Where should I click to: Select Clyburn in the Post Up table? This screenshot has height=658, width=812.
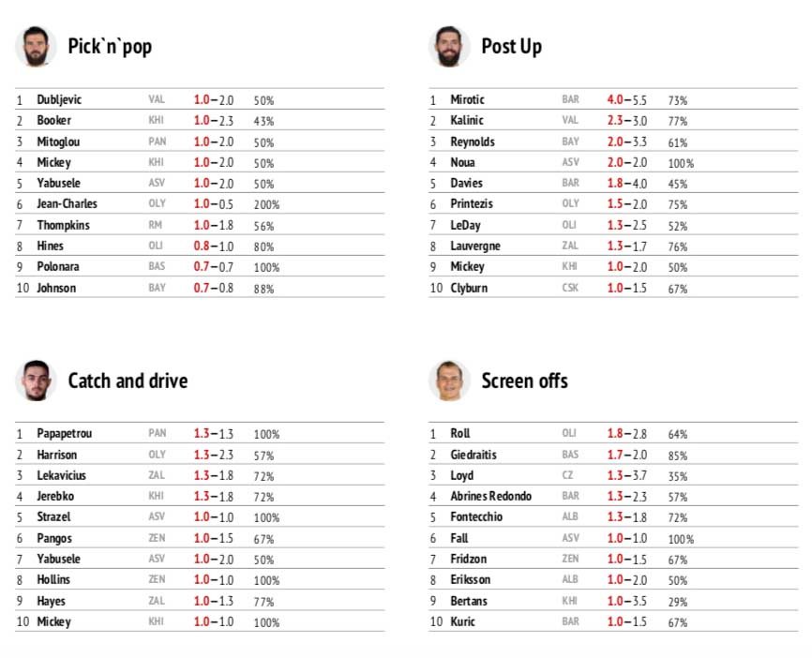469,288
